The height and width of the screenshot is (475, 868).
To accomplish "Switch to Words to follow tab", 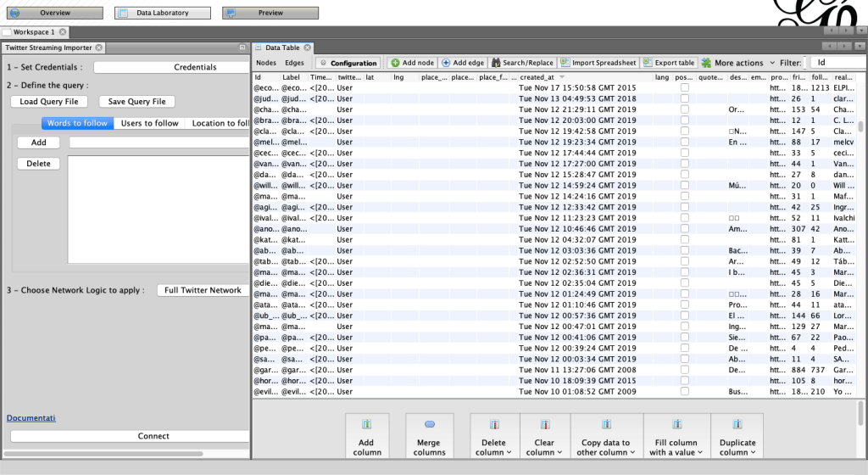I will coord(77,123).
